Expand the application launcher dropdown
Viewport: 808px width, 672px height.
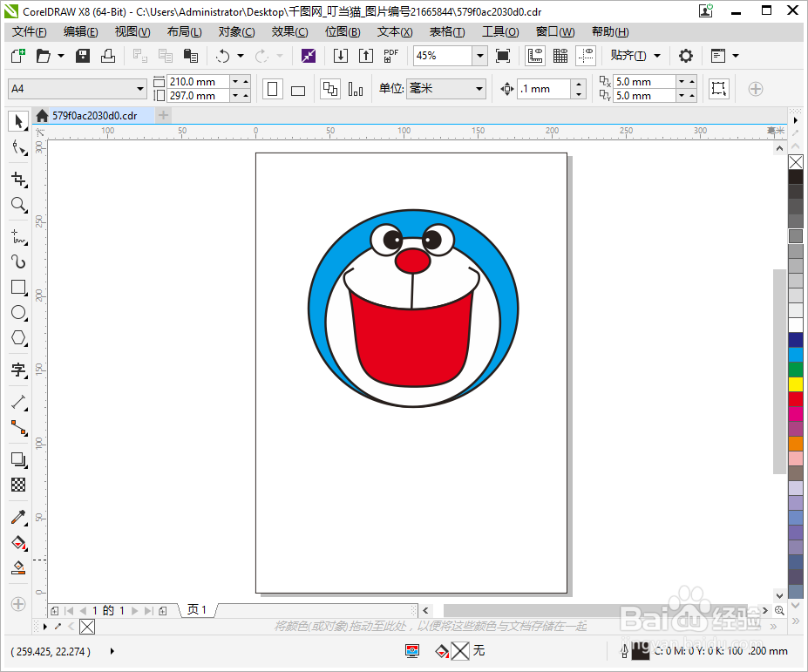736,56
